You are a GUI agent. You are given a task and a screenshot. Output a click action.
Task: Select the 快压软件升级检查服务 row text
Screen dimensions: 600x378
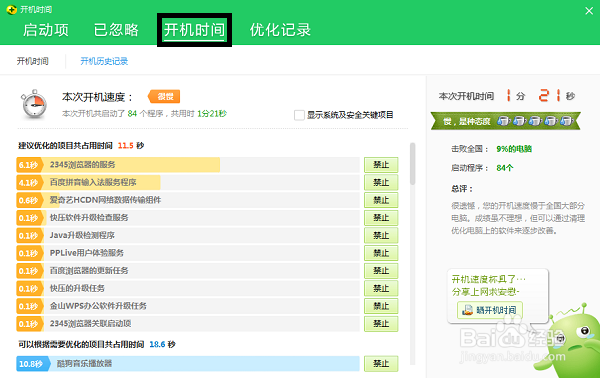pyautogui.click(x=89, y=218)
